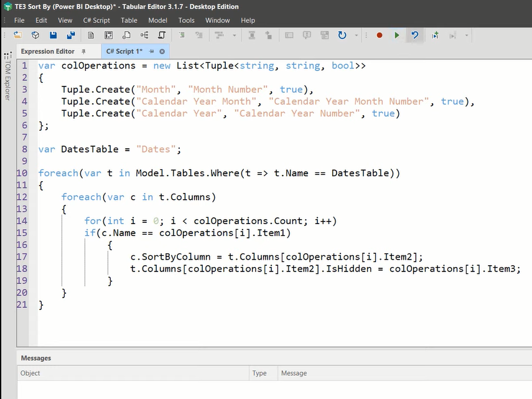Click the new DAX script page icon
Viewport: 532px width, 399px height.
click(x=126, y=35)
